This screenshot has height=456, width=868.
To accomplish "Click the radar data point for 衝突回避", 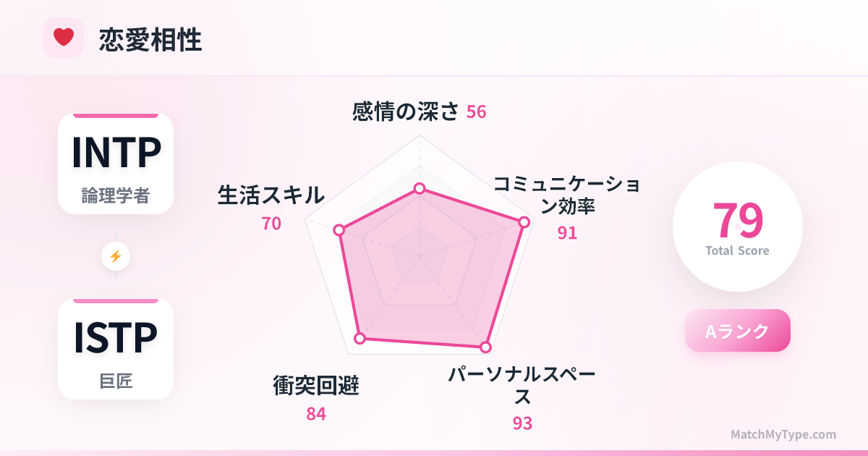I will [x=359, y=338].
